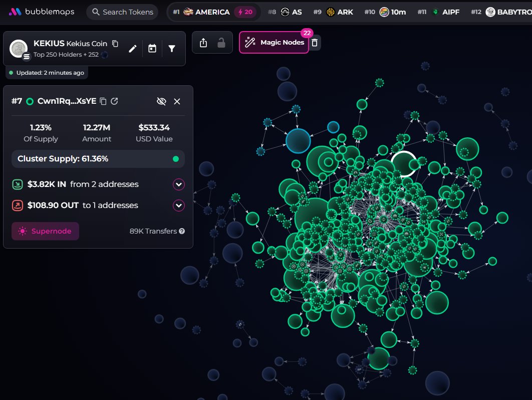The height and width of the screenshot is (400, 532).
Task: Open the calendar history icon
Action: (x=152, y=49)
